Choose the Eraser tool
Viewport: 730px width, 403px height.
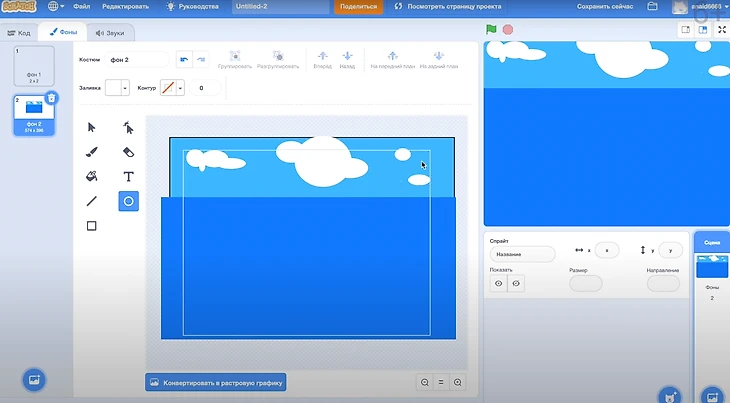tap(128, 152)
